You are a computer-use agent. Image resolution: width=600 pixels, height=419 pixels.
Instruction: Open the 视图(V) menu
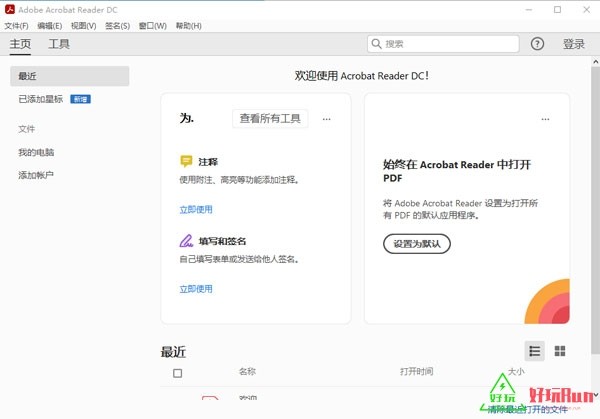pos(83,26)
